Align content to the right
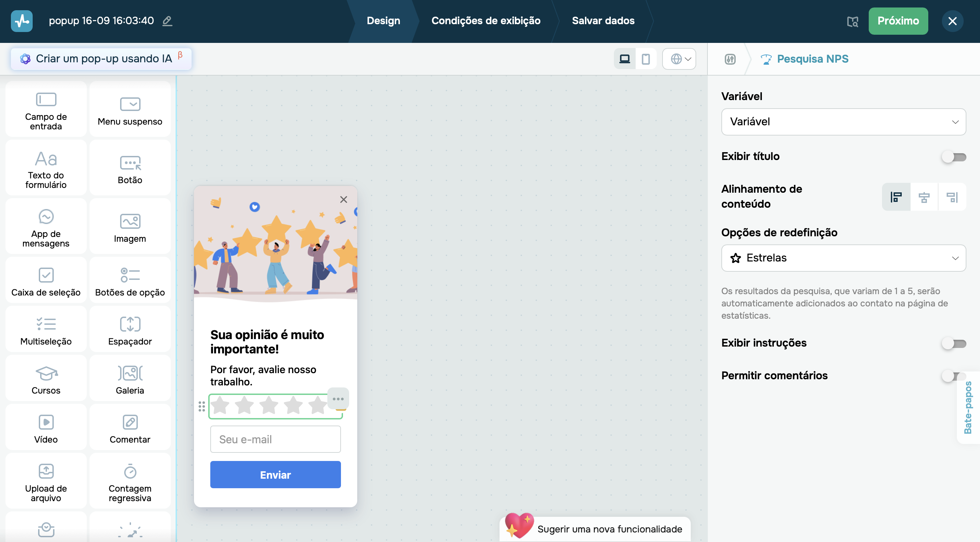 tap(952, 197)
